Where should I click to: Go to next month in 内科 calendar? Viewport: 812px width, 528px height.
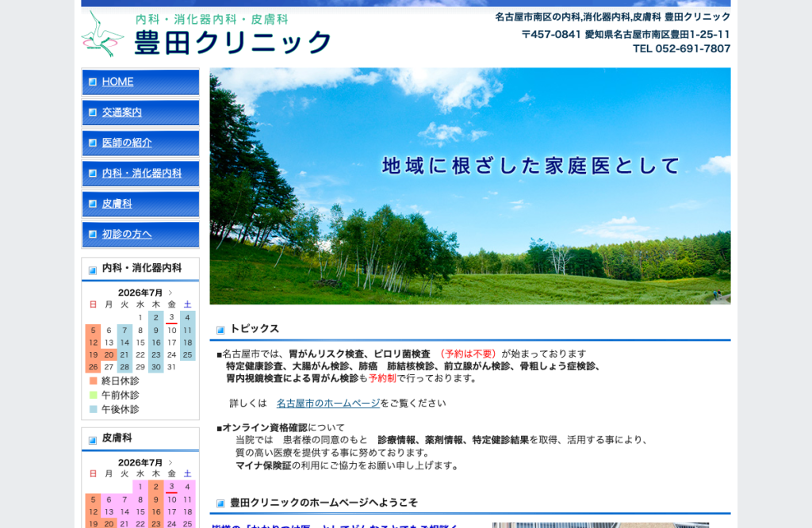point(170,293)
